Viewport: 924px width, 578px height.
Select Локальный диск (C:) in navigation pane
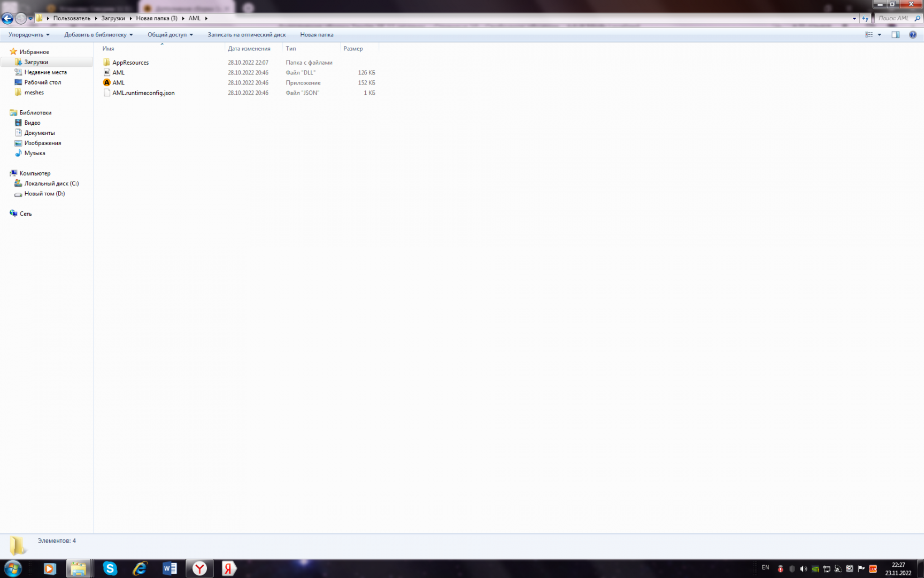click(x=51, y=184)
